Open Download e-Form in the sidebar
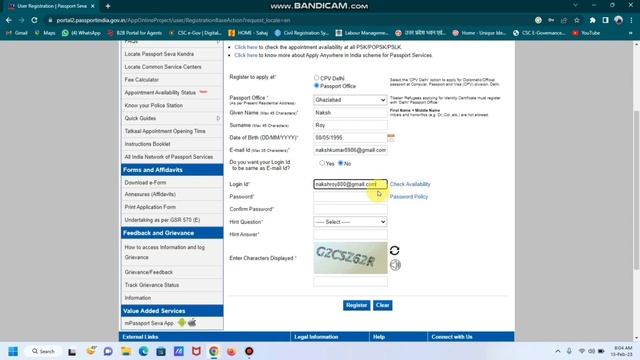The width and height of the screenshot is (640, 360). pyautogui.click(x=145, y=182)
